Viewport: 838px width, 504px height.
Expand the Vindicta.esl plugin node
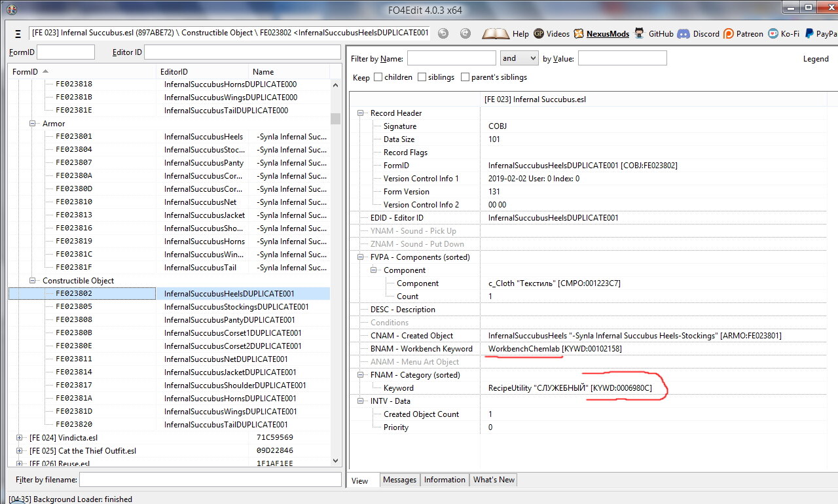tap(20, 437)
